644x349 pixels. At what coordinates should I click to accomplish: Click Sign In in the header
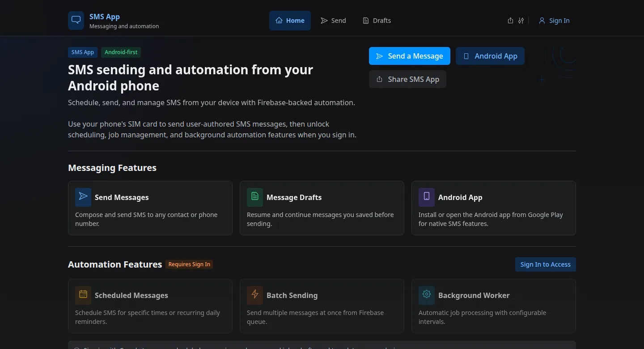[x=554, y=21]
